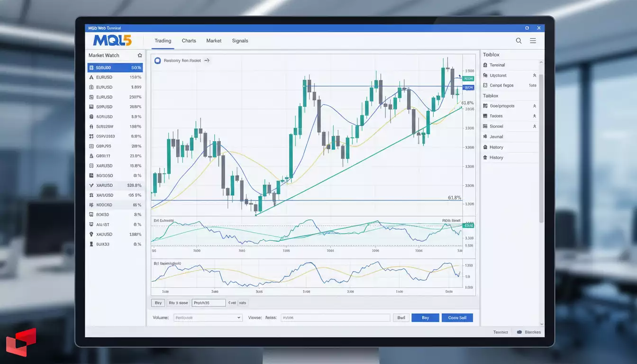This screenshot has height=364, width=637.
Task: Open the Market tab
Action: pos(213,41)
